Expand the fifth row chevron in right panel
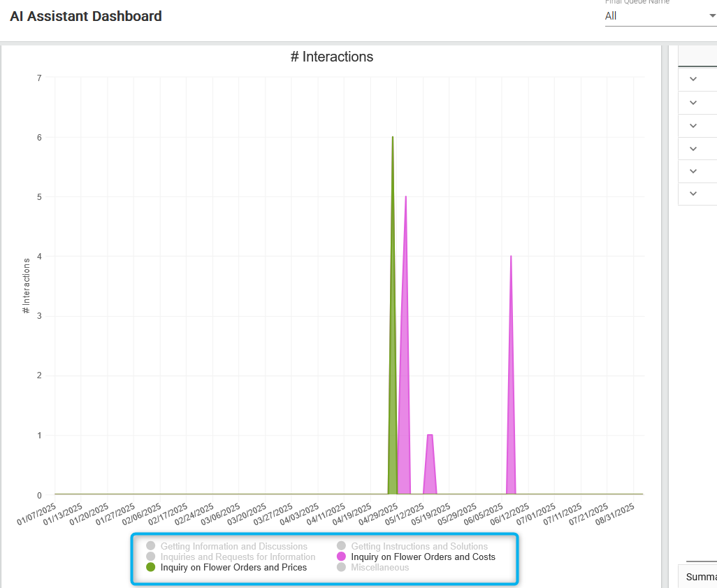The image size is (717, 588). tap(693, 171)
